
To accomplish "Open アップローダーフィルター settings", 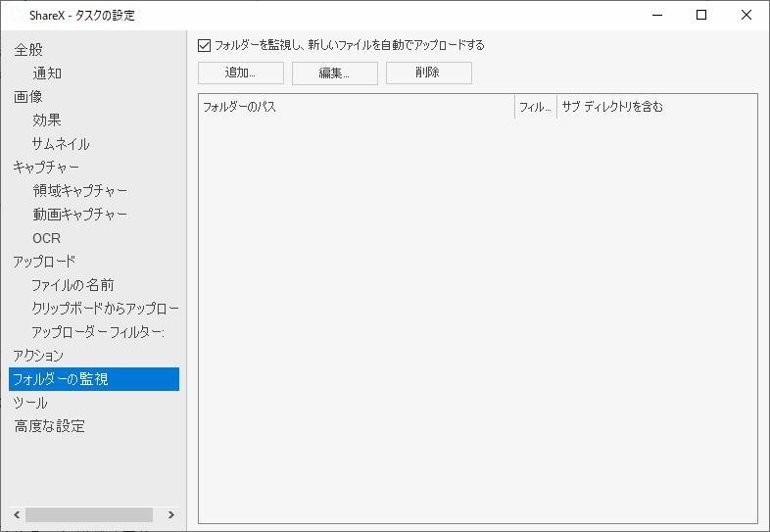I will pyautogui.click(x=98, y=332).
